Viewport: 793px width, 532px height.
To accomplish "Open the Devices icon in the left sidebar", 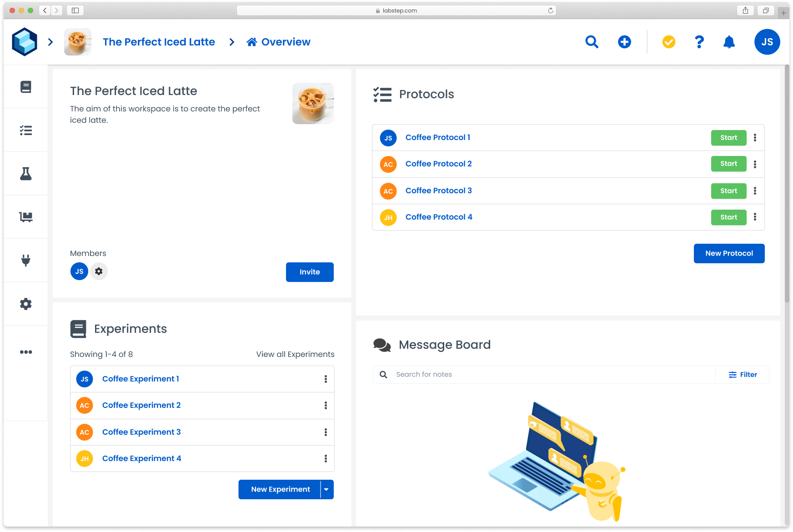I will (26, 217).
